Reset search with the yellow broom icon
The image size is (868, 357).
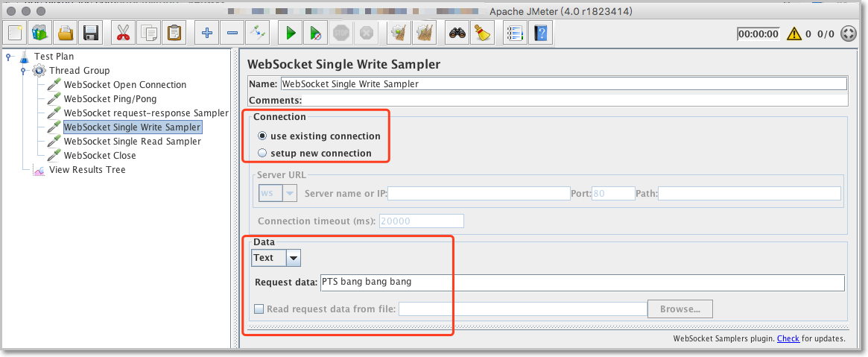(483, 34)
